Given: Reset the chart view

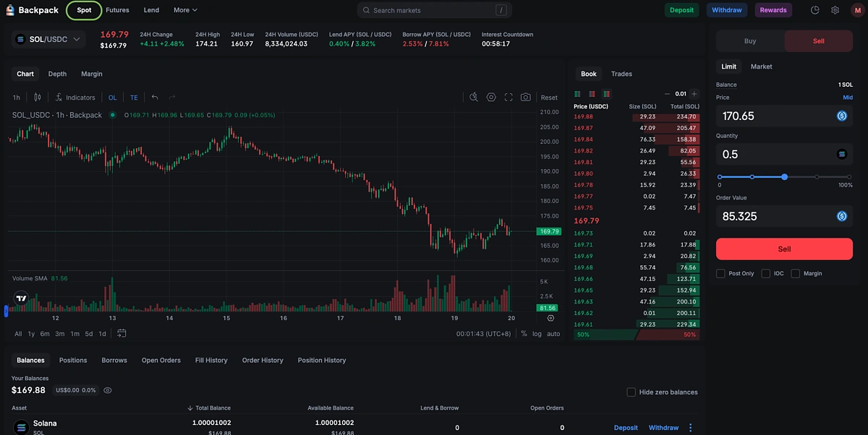Looking at the screenshot, I should coord(549,98).
